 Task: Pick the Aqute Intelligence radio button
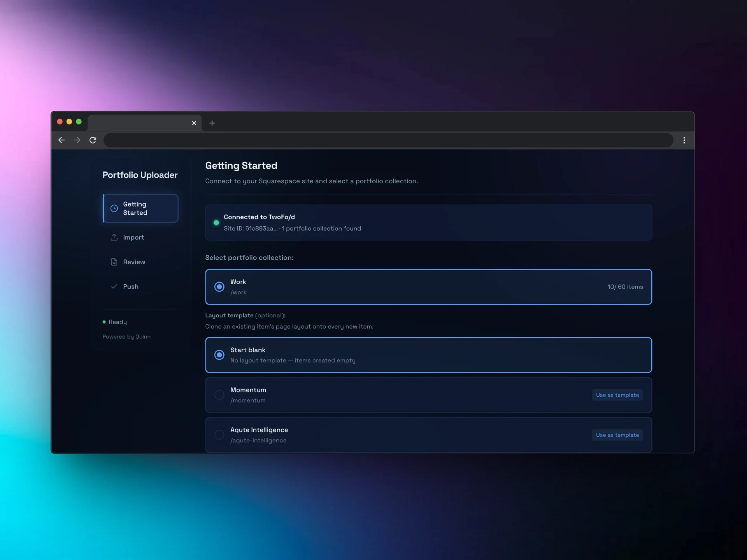219,435
